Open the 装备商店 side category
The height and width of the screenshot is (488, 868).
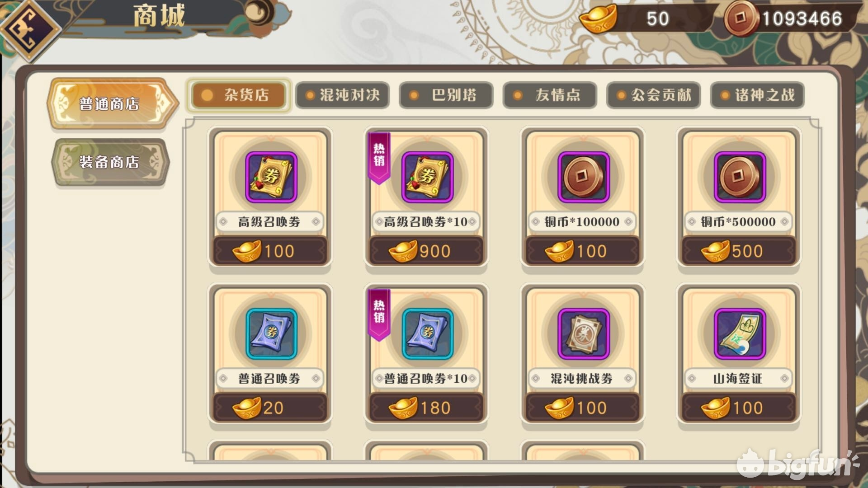coord(110,162)
